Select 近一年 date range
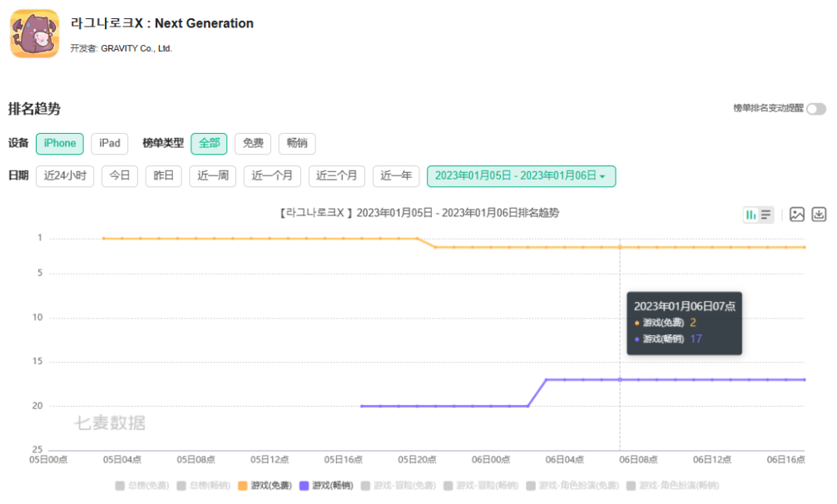The height and width of the screenshot is (504, 837). 396,176
